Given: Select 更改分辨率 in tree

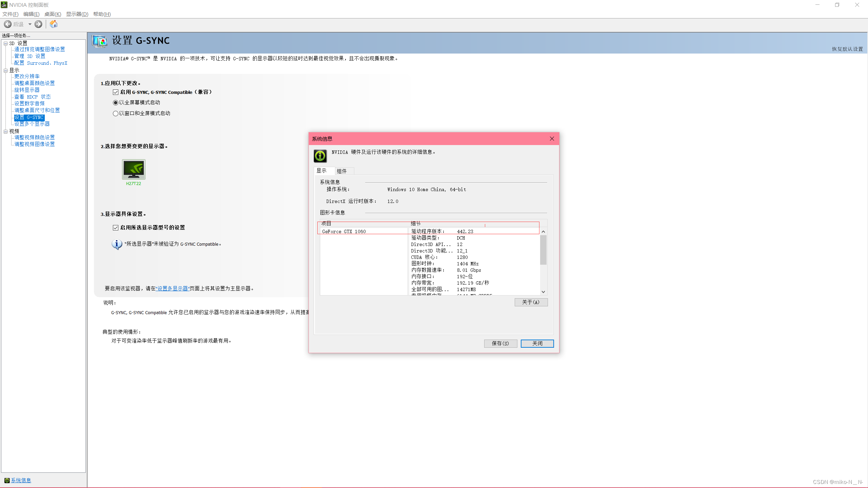Looking at the screenshot, I should [x=27, y=77].
